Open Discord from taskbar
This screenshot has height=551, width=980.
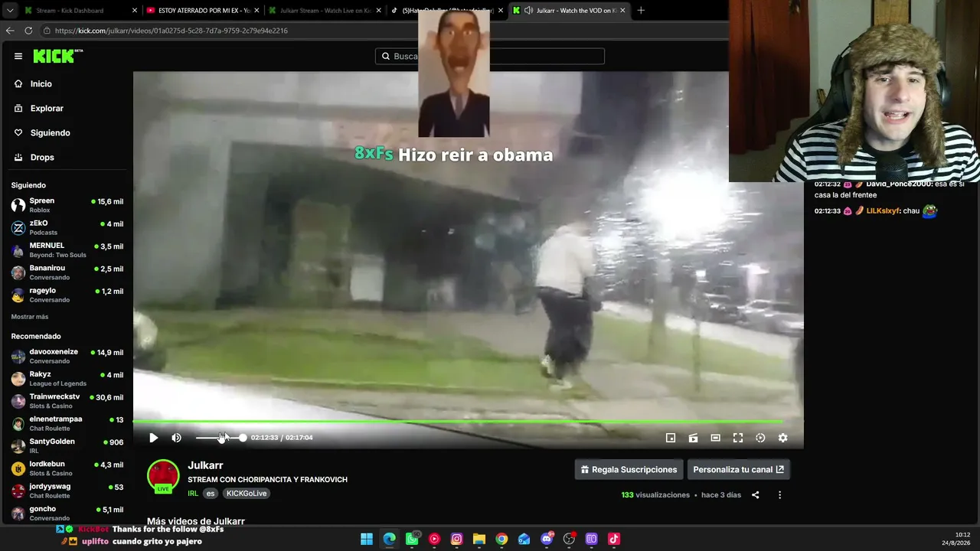point(547,539)
